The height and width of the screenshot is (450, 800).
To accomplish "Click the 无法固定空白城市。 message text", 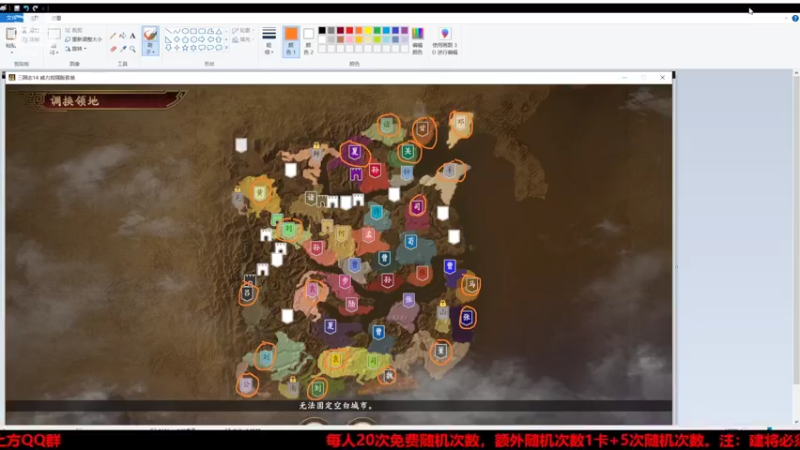I will [x=336, y=406].
